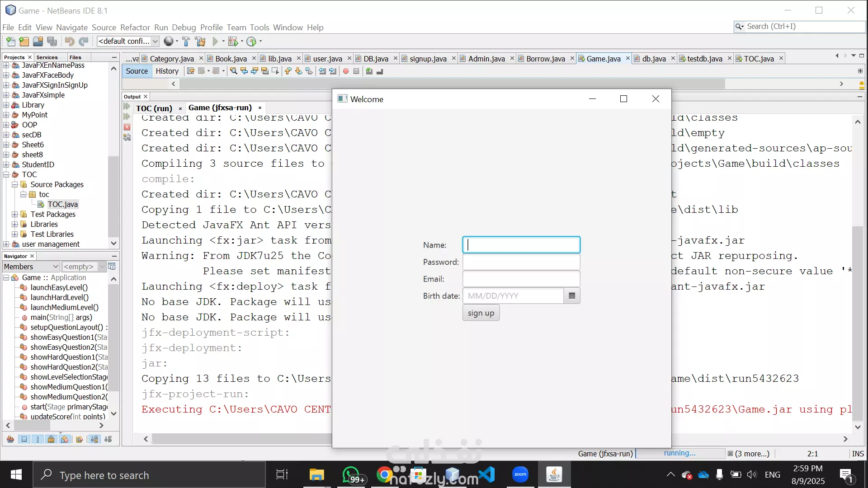This screenshot has height=488, width=868.
Task: Click the Build Project hammer icon
Action: coord(186,42)
